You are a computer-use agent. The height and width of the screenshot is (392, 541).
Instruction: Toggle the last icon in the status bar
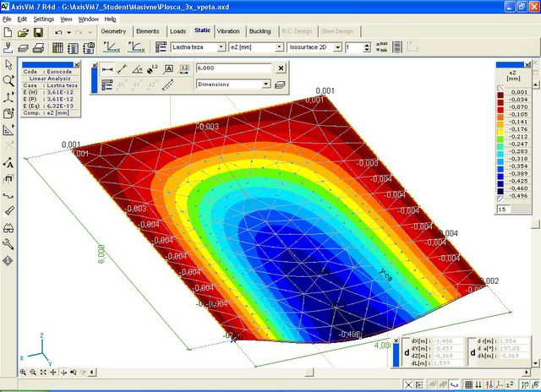533,384
